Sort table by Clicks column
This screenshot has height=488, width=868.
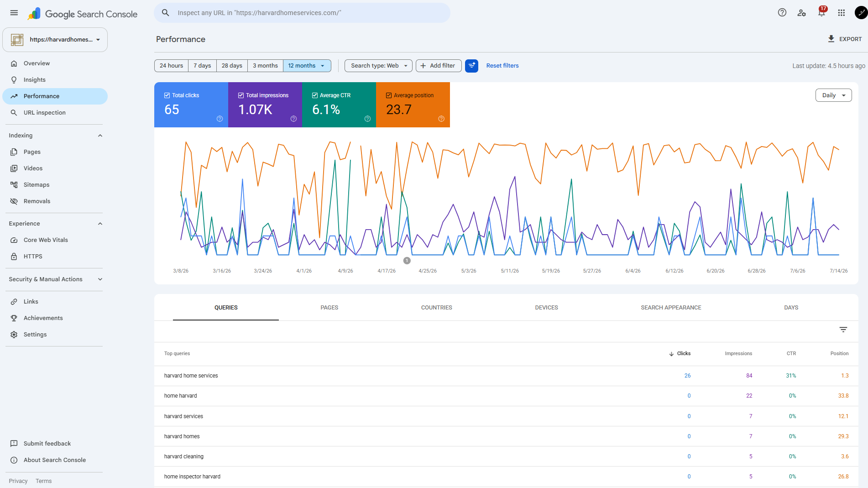click(680, 354)
